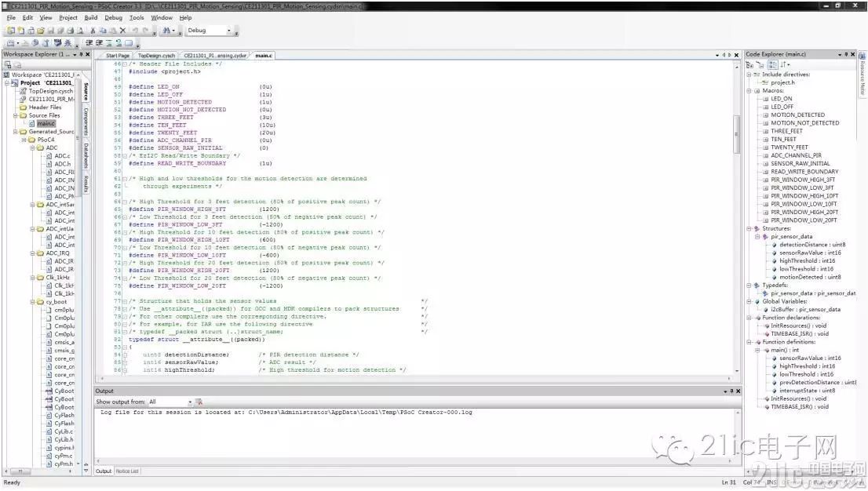
Task: Select the Header Files folder
Action: (x=45, y=107)
